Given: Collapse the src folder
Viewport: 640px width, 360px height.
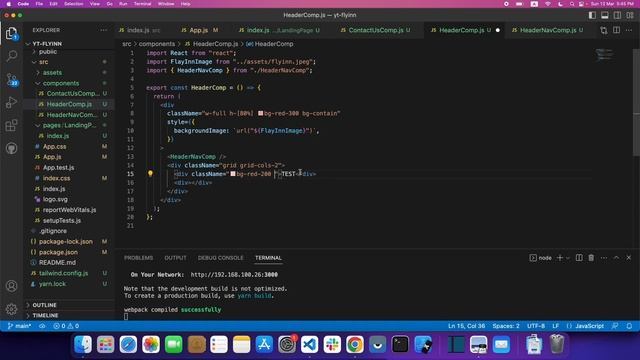Looking at the screenshot, I should 43,62.
